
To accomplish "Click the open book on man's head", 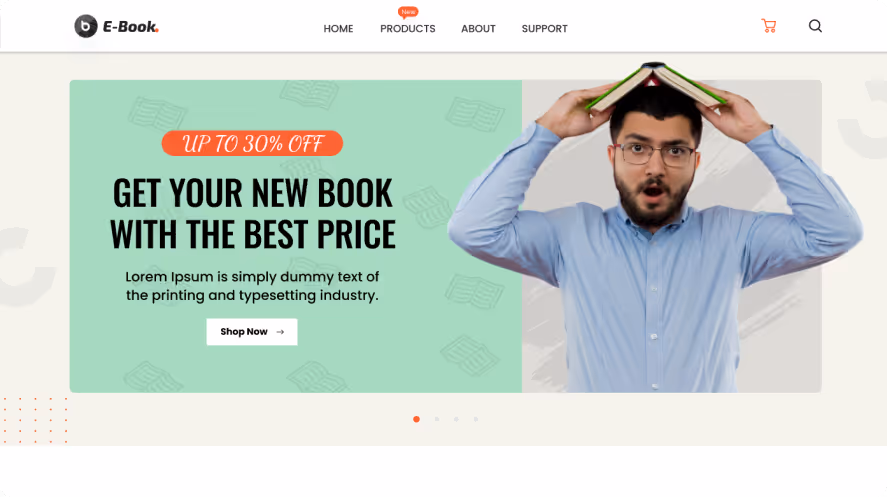I will [655, 86].
